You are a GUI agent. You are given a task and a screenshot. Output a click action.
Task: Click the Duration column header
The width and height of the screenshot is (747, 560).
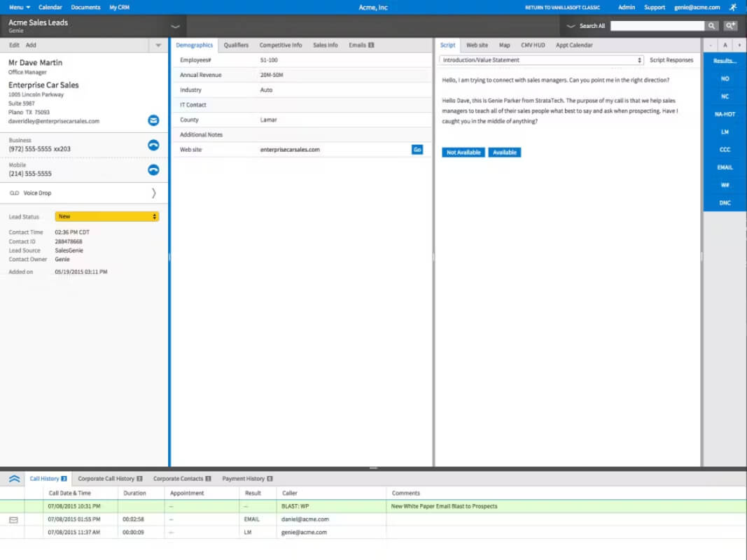coord(134,493)
